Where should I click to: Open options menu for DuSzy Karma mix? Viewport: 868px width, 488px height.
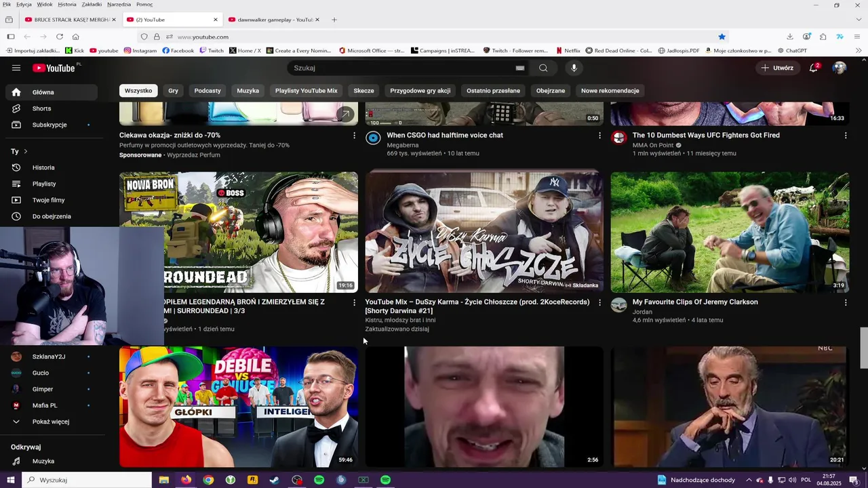click(599, 302)
